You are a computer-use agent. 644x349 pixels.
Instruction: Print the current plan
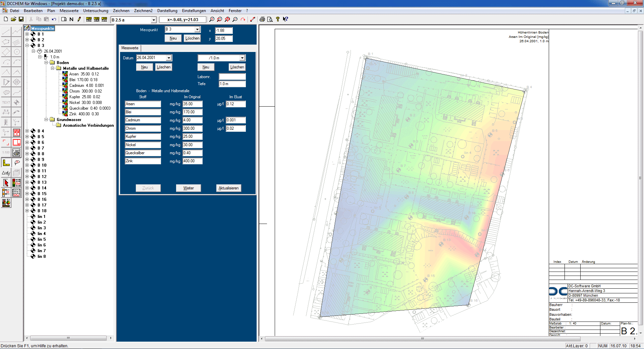[x=262, y=19]
